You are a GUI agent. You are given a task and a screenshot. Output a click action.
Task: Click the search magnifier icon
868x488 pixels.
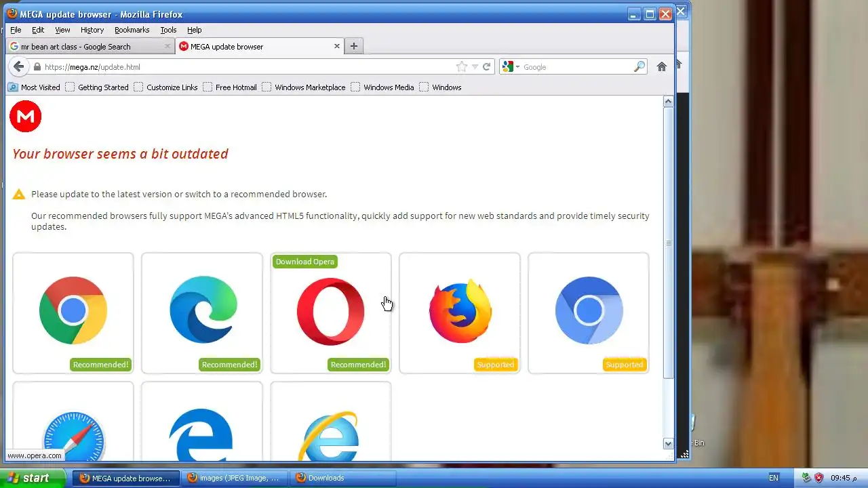[x=639, y=66]
